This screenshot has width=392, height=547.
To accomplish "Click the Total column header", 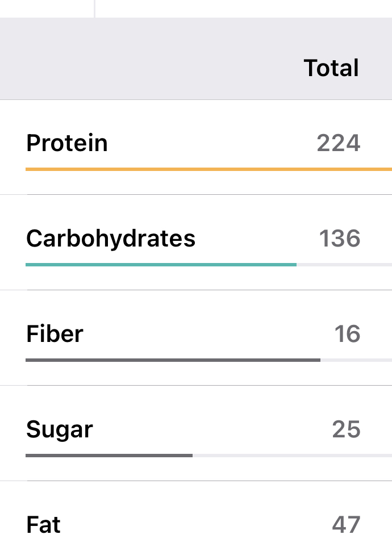I will pyautogui.click(x=331, y=68).
